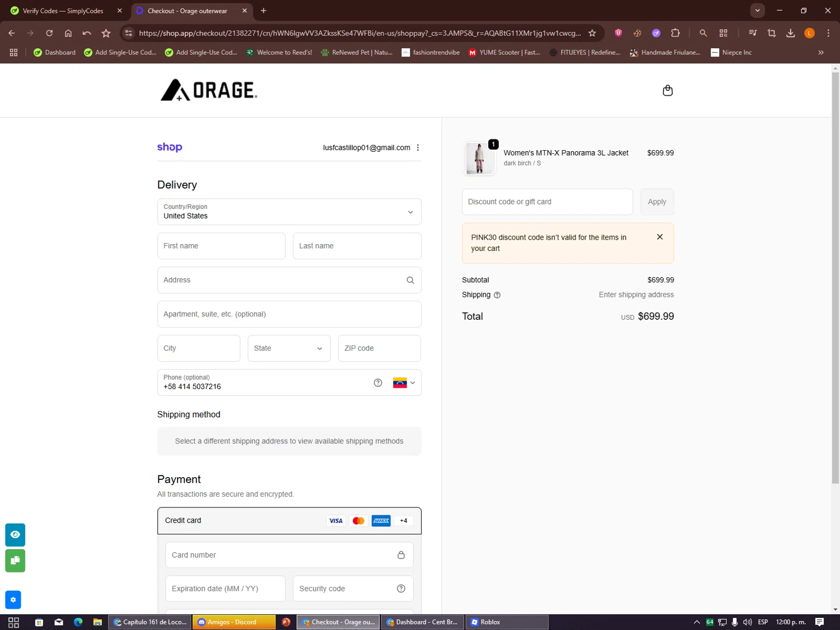Open the Windows notification center icon
The image size is (840, 630).
(x=819, y=622)
